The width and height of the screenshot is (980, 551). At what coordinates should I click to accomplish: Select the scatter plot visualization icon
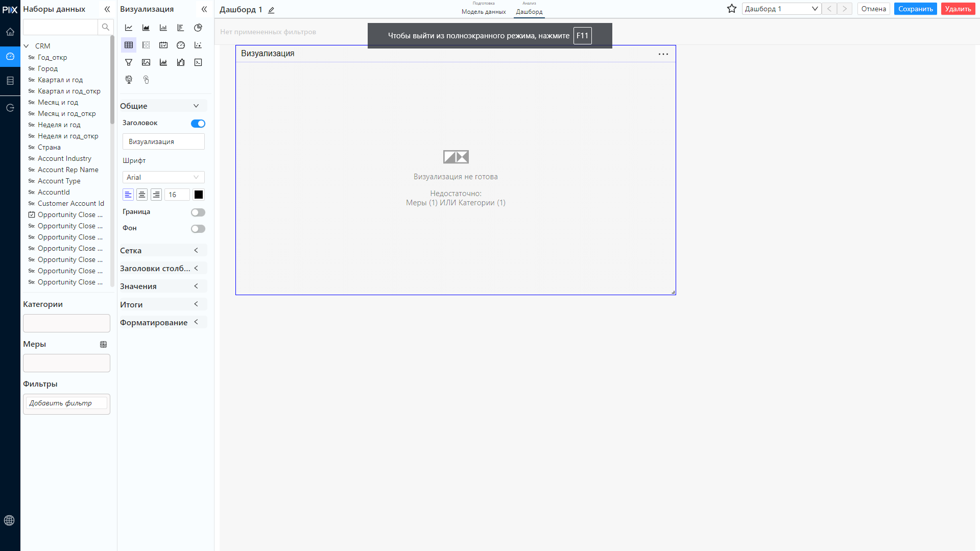(198, 45)
